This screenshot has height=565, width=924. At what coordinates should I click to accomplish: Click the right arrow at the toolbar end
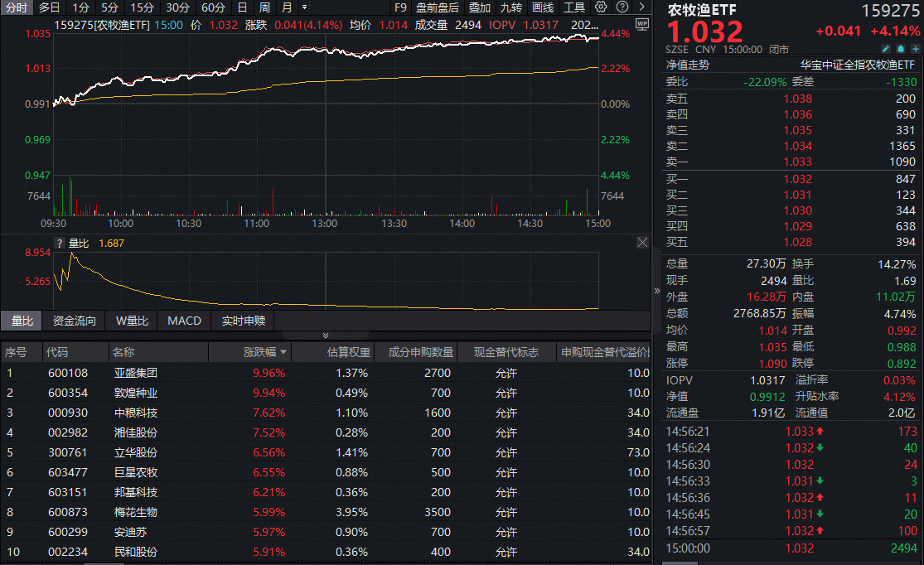pos(641,7)
